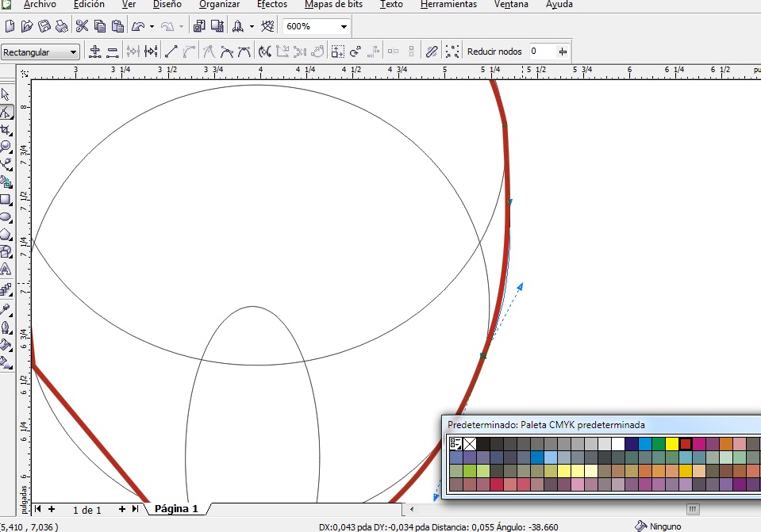Click the Reducir nodos button

pos(494,52)
